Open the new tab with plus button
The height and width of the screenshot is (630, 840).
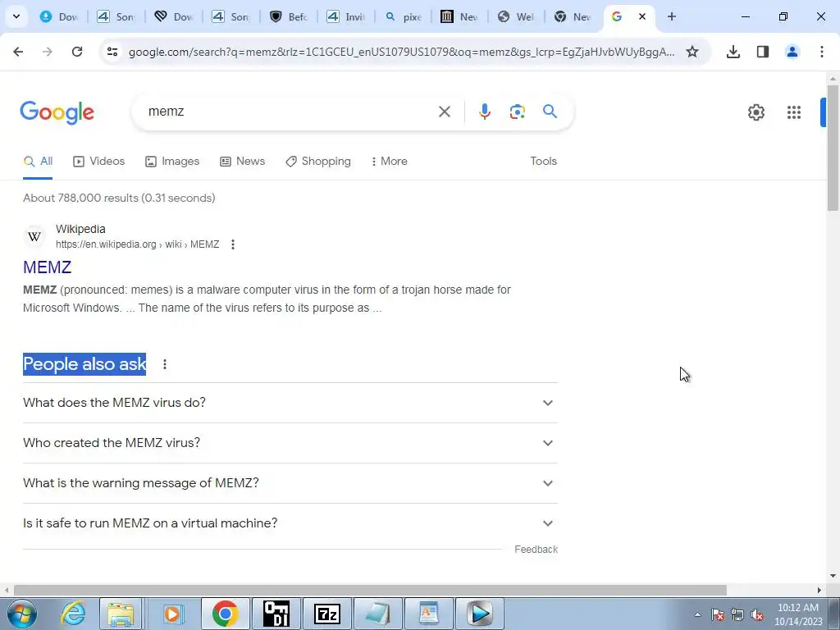(x=671, y=16)
